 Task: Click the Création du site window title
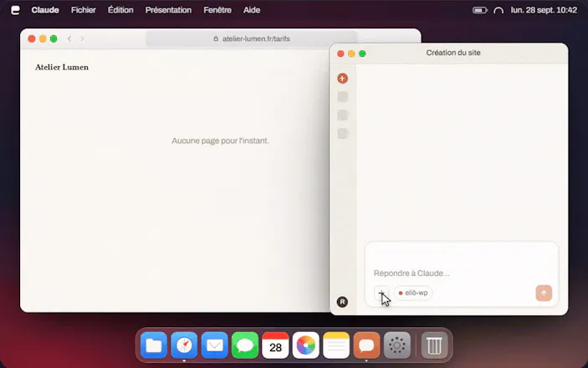[x=453, y=53]
